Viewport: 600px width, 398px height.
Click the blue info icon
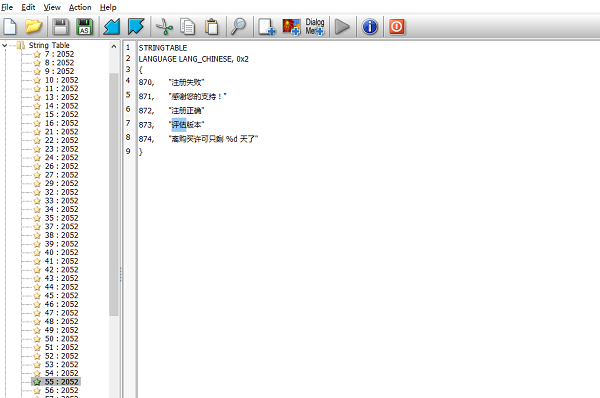pos(370,27)
